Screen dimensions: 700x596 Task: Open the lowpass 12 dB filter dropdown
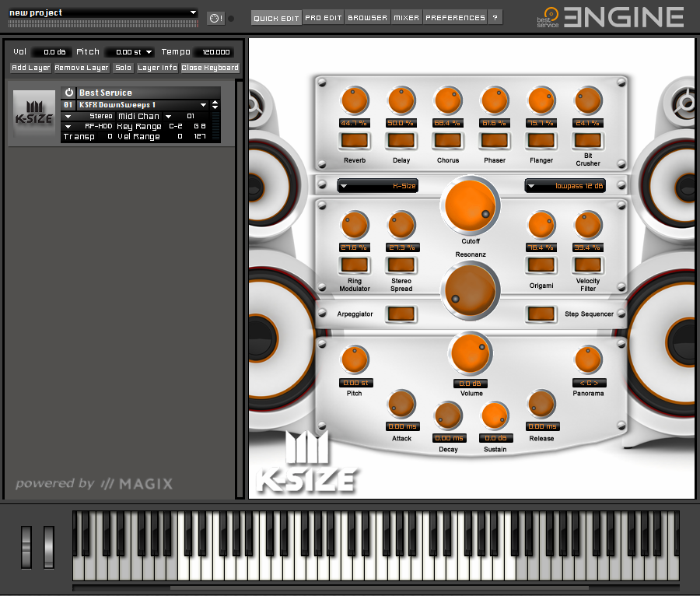tap(565, 186)
